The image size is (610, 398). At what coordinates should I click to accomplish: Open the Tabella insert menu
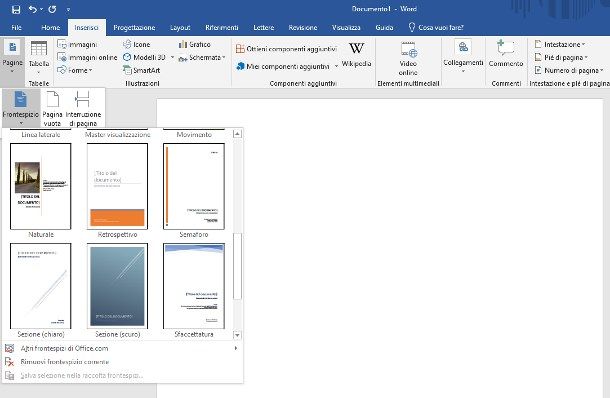tap(39, 58)
